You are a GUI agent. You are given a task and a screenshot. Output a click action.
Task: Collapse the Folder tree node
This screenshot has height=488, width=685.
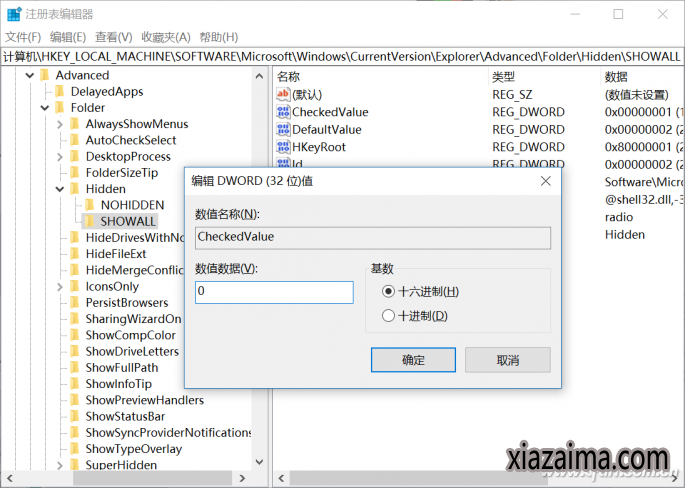45,108
